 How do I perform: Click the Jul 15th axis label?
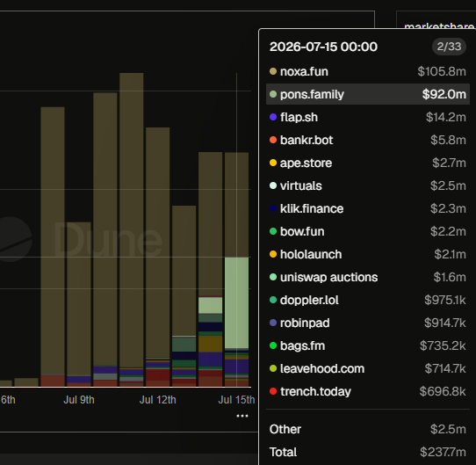tap(236, 400)
